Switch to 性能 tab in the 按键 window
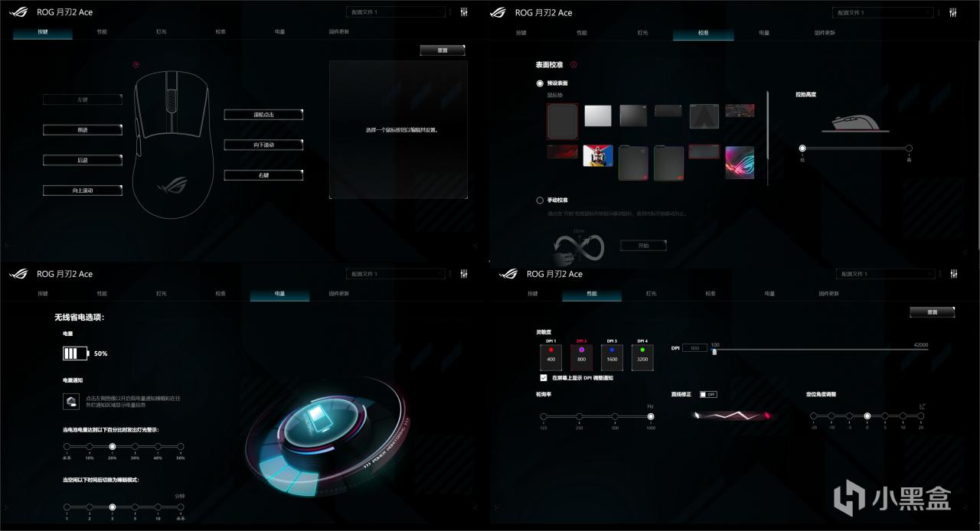This screenshot has height=531, width=980. coord(102,32)
